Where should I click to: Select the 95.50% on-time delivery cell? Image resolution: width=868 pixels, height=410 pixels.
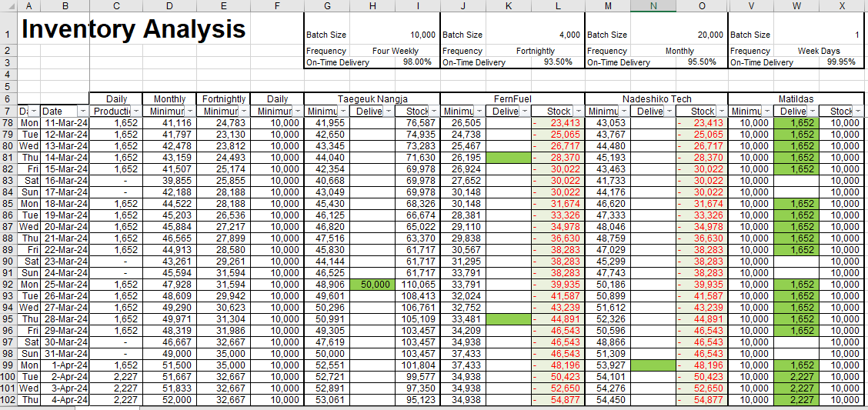click(x=702, y=62)
